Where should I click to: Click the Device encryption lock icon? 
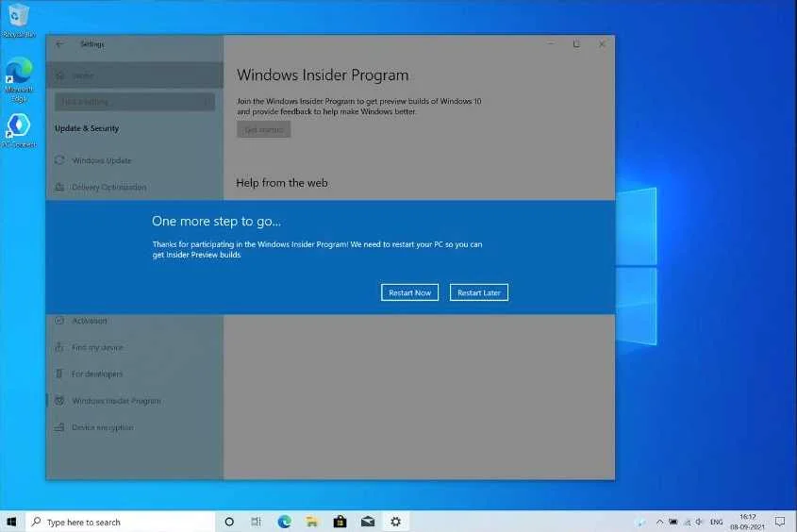point(59,426)
